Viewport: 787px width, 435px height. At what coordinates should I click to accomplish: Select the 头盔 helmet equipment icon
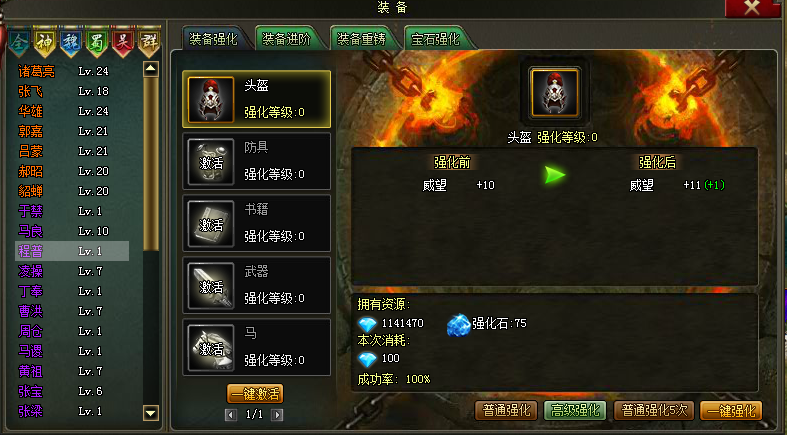[211, 99]
